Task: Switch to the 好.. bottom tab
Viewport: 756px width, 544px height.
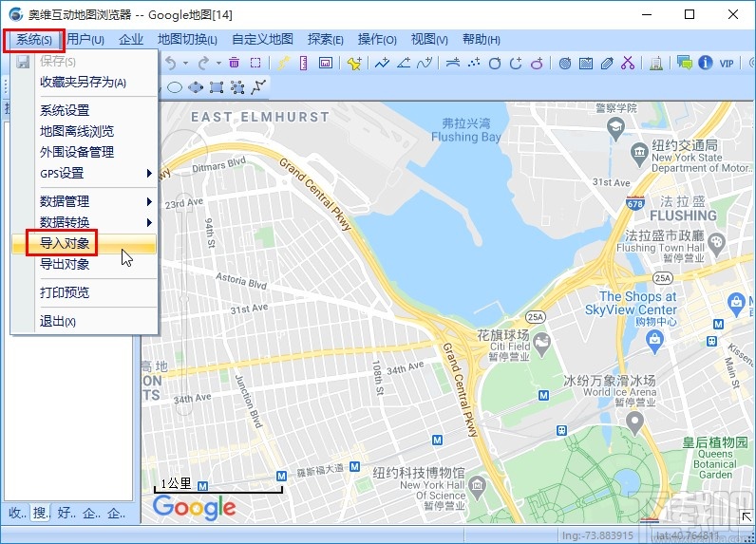Action: tap(66, 513)
